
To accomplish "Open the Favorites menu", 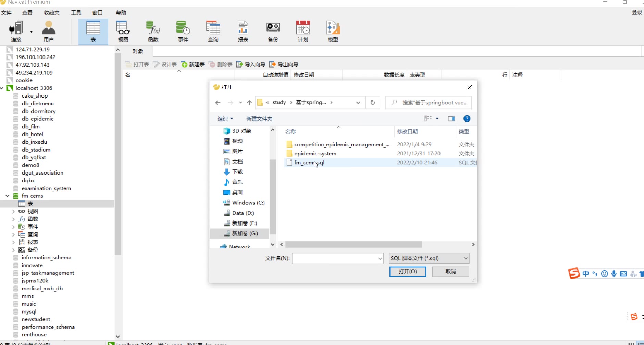I will tap(52, 13).
